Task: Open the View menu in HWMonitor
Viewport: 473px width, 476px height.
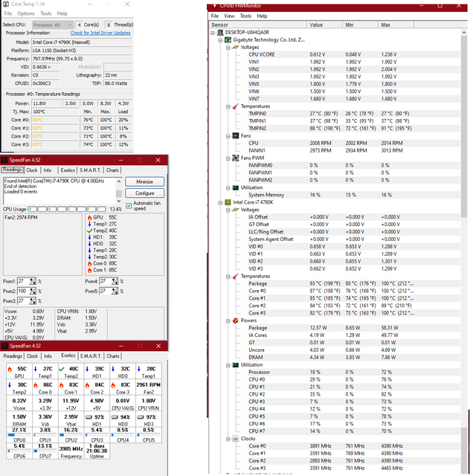Action: [x=229, y=16]
